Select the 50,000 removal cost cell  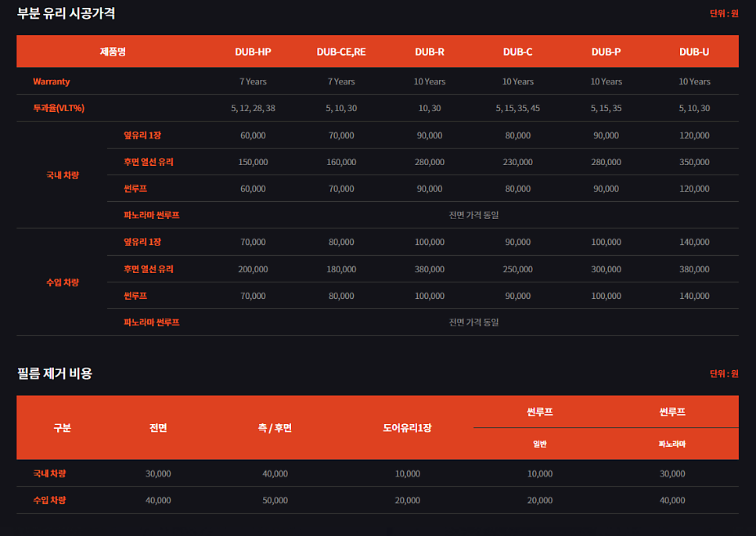coord(275,500)
